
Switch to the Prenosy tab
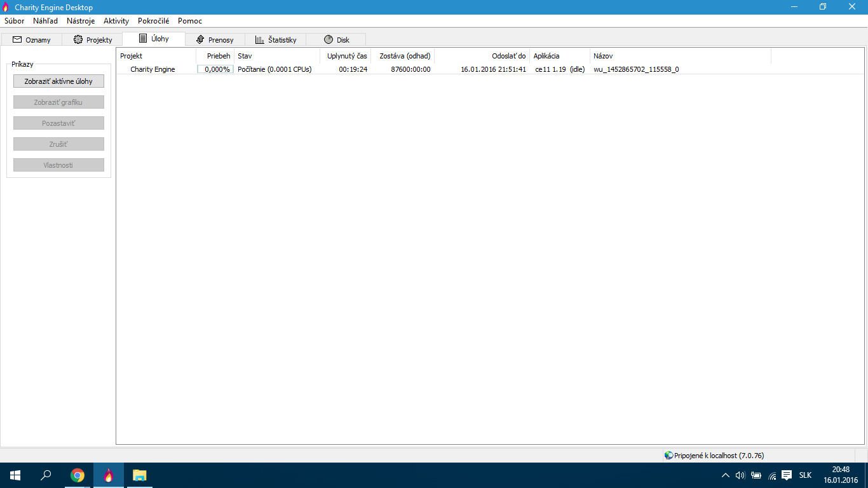point(215,39)
